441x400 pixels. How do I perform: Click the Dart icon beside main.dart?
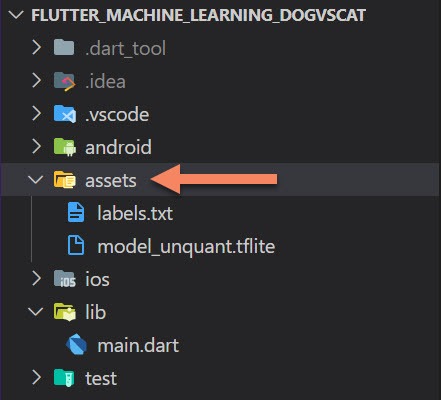pos(76,345)
